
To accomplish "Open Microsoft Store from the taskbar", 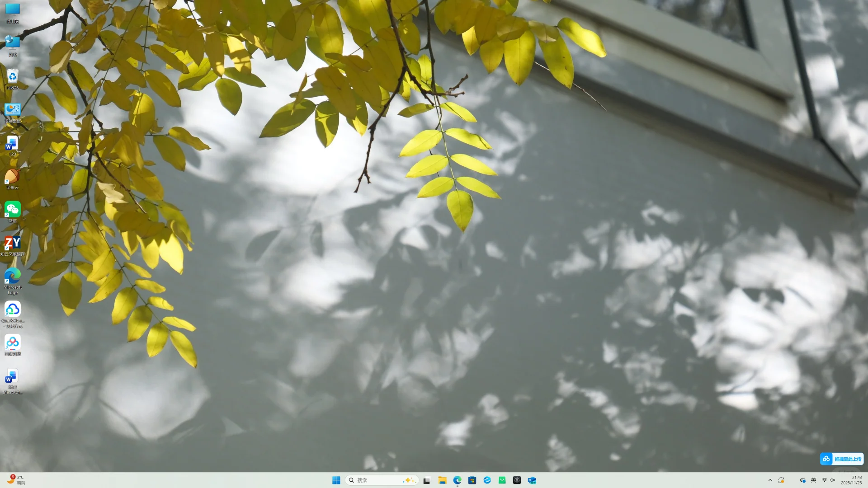I will 472,480.
